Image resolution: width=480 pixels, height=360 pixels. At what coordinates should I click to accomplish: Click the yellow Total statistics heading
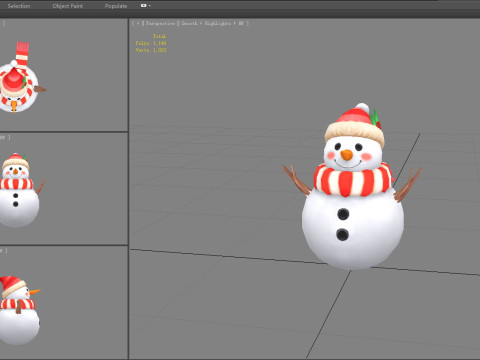[x=159, y=36]
